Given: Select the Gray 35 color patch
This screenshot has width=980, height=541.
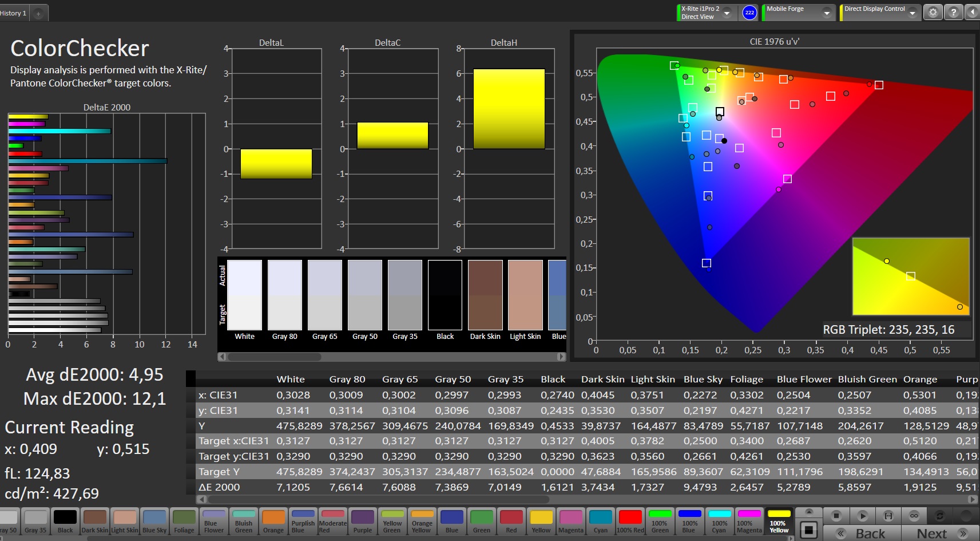Looking at the screenshot, I should [x=35, y=522].
